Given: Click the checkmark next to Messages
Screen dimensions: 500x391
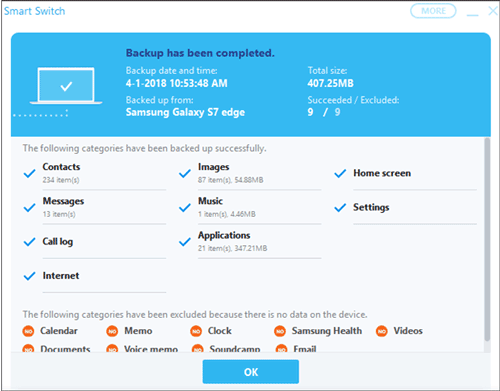Looking at the screenshot, I should (x=29, y=208).
